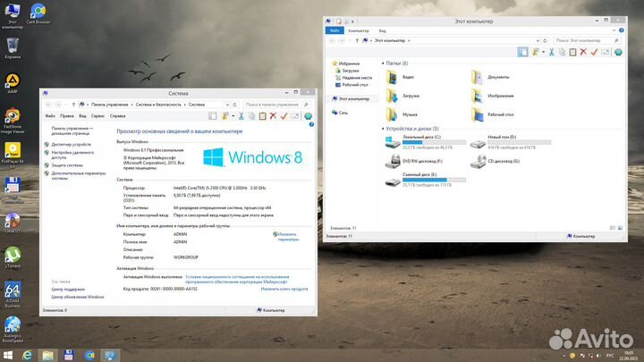Open the Файл menu in Система window
The height and width of the screenshot is (362, 644).
point(50,116)
